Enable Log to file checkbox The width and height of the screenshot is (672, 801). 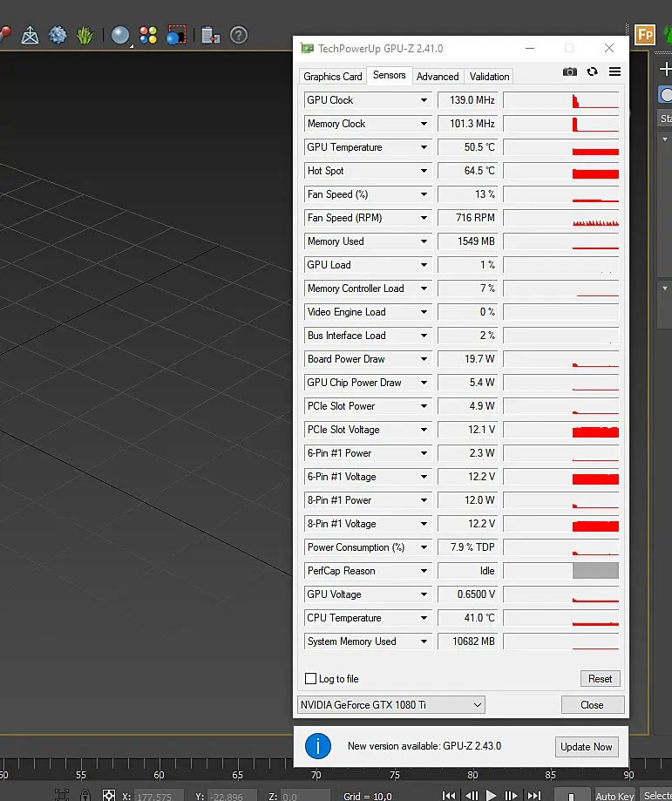point(310,678)
